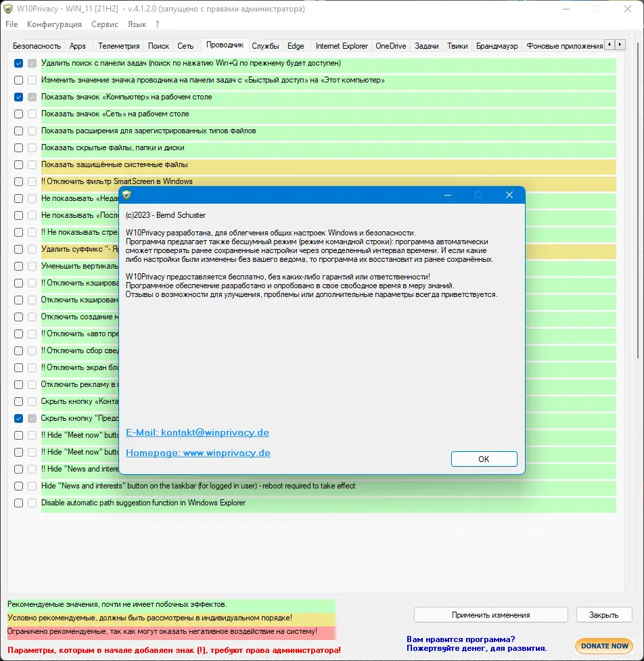644x661 pixels.
Task: Switch to the OneDrive tab
Action: 391,46
